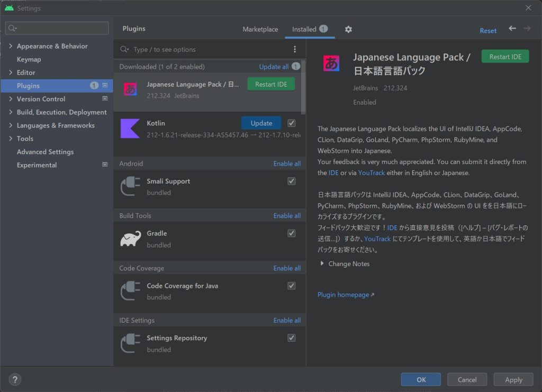542x392 pixels.
Task: Click the Kotlin plugin logo
Action: 130,129
